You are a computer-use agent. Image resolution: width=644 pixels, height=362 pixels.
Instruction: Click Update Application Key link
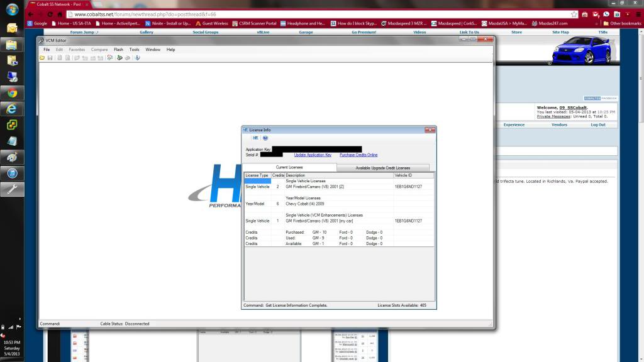(313, 155)
